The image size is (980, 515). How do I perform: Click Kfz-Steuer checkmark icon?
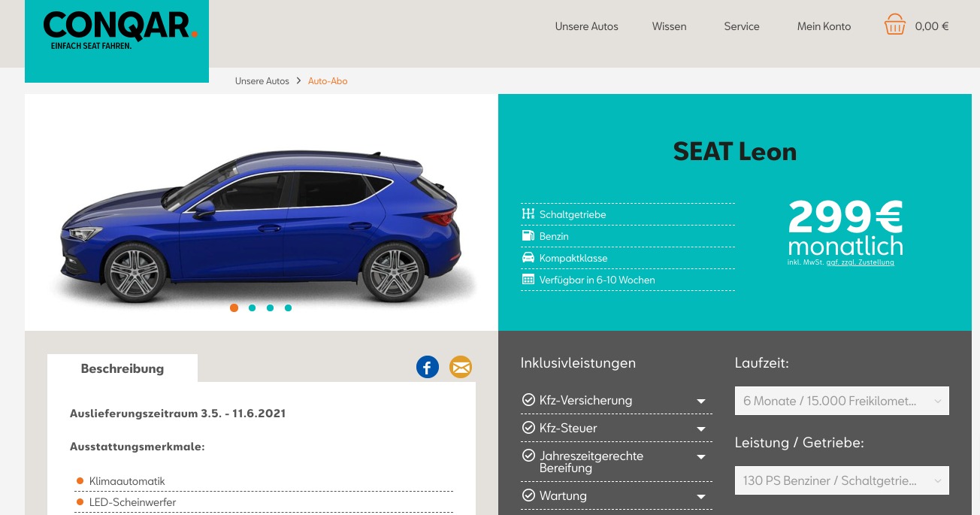[x=528, y=428]
